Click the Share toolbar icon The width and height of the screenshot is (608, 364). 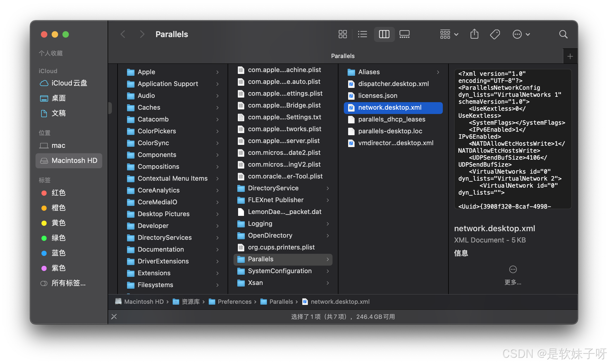pyautogui.click(x=474, y=34)
